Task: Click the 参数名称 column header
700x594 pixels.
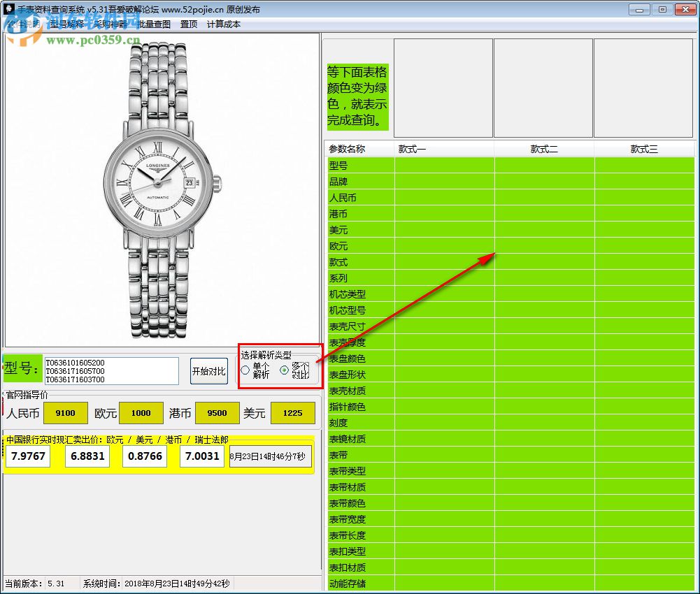Action: point(359,149)
